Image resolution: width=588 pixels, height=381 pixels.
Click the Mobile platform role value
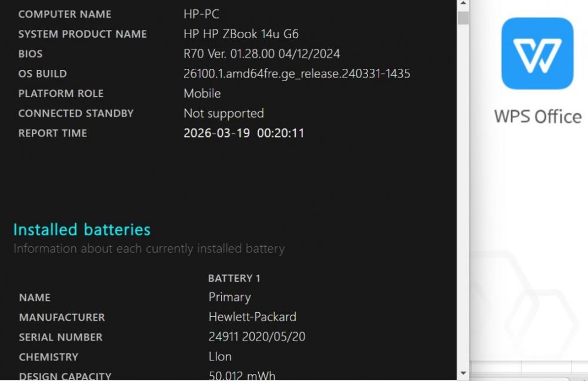pyautogui.click(x=202, y=93)
